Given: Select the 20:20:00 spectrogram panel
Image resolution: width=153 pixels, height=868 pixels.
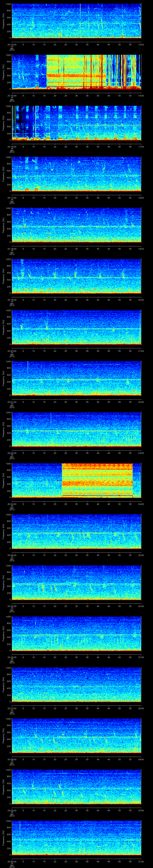Looking at the screenshot, I should point(77,327).
